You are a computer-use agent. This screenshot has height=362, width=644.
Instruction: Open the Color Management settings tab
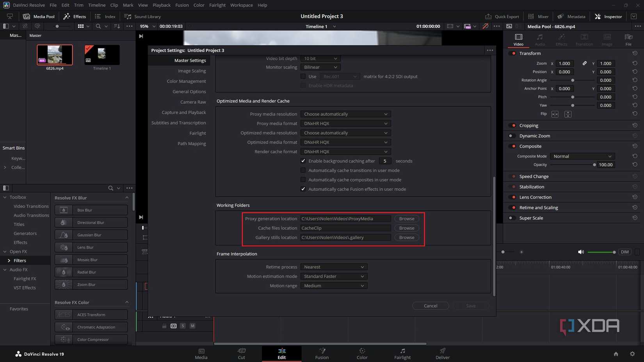point(186,81)
